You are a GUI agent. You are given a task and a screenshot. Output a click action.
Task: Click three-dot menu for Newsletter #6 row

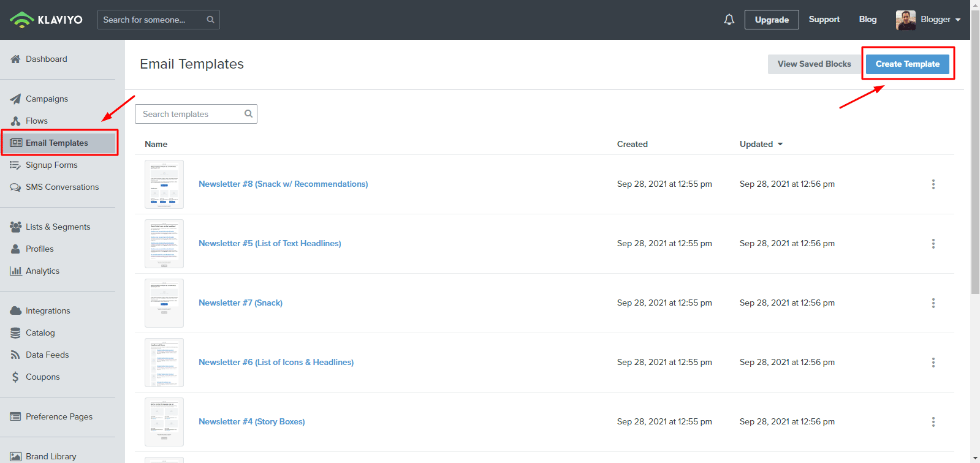[933, 363]
